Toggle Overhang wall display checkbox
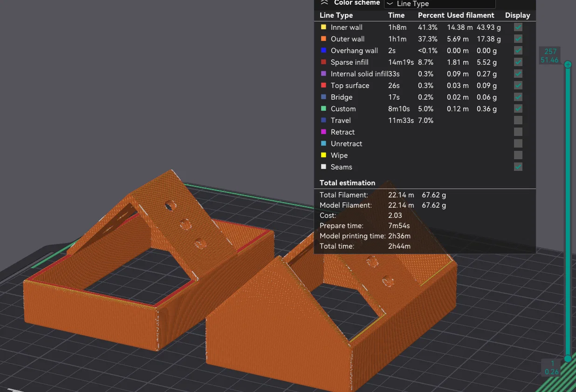This screenshot has height=392, width=576. [x=518, y=50]
